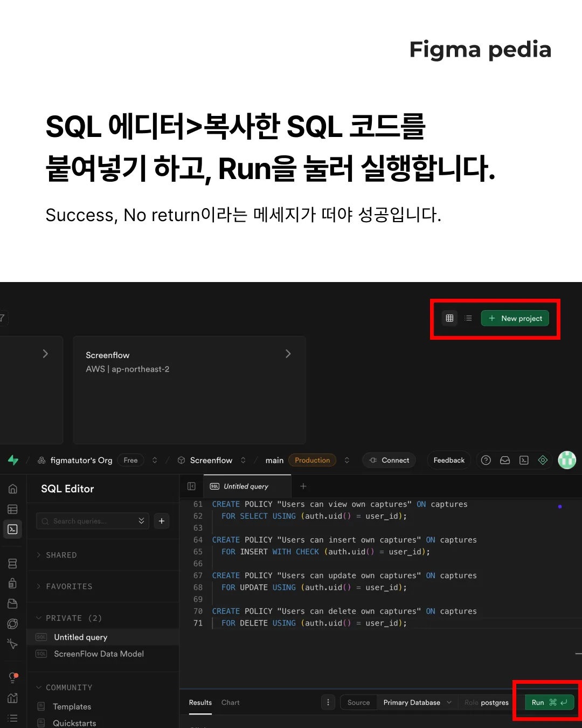Click the Production badge
This screenshot has width=582, height=728.
click(x=313, y=460)
